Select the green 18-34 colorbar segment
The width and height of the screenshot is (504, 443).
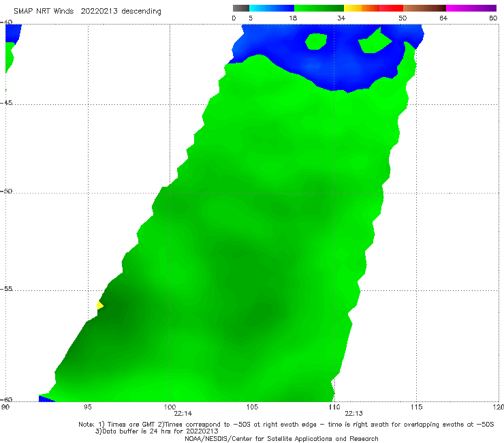(x=319, y=8)
